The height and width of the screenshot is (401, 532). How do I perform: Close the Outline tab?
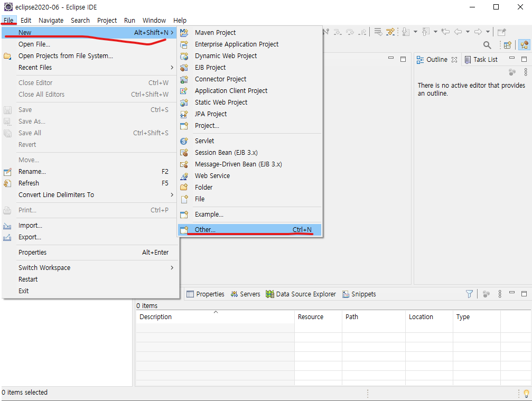[454, 60]
